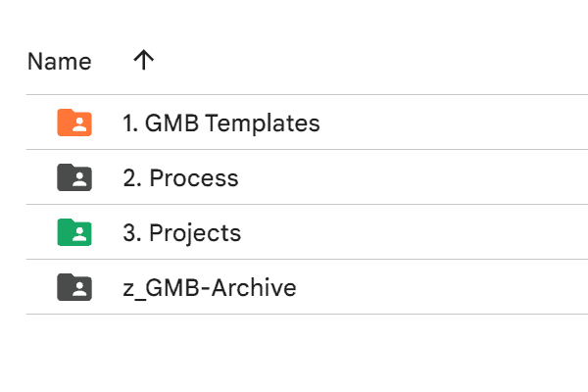This screenshot has width=588, height=392.
Task: Reverse sort order using the arrow
Action: pos(143,61)
